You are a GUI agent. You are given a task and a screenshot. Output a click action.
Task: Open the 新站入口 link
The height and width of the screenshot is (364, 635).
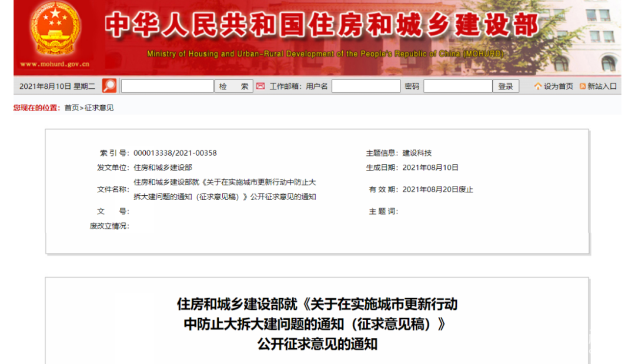tap(602, 86)
